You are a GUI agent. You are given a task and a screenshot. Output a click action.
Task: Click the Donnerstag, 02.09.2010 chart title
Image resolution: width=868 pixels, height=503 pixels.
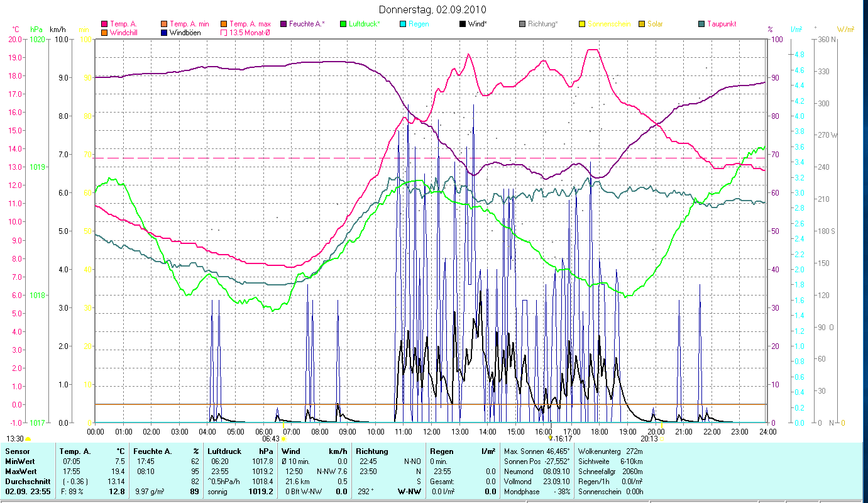coord(433,10)
